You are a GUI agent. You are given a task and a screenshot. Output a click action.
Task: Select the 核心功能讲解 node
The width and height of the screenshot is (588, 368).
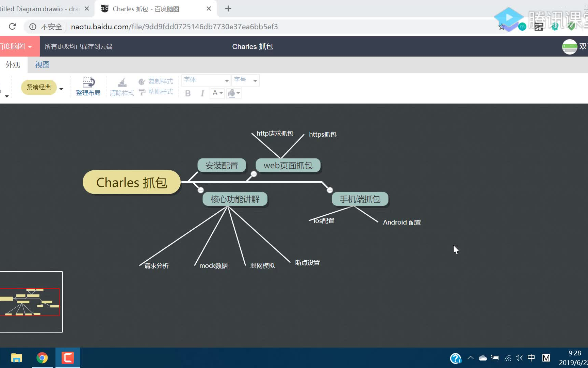click(235, 199)
